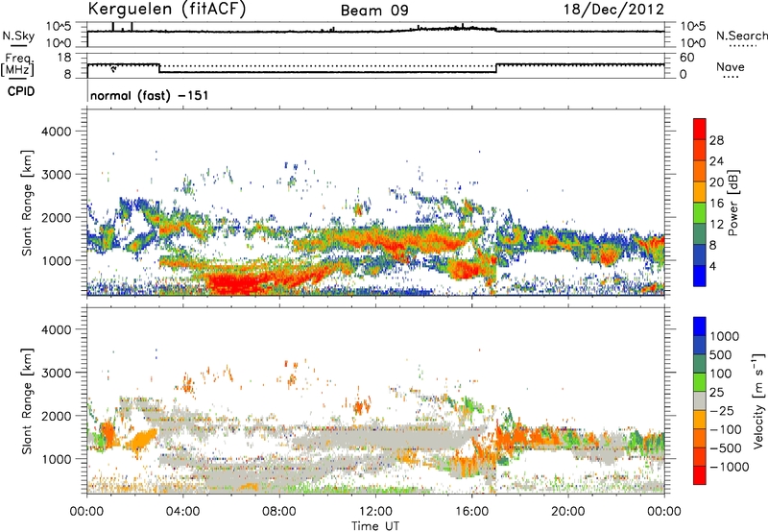768x532 pixels.
Task: Click the '4000' tick of power panel
Action: pyautogui.click(x=57, y=132)
